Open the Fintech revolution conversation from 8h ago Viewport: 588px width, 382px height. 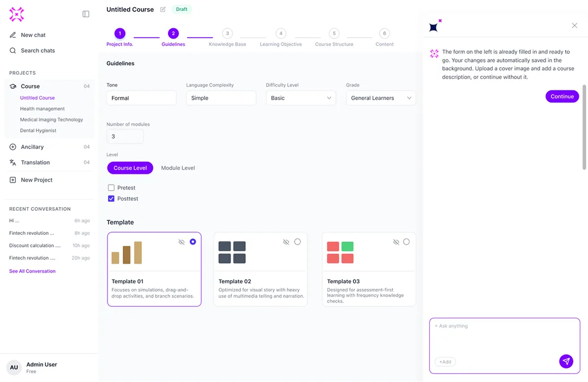50,233
